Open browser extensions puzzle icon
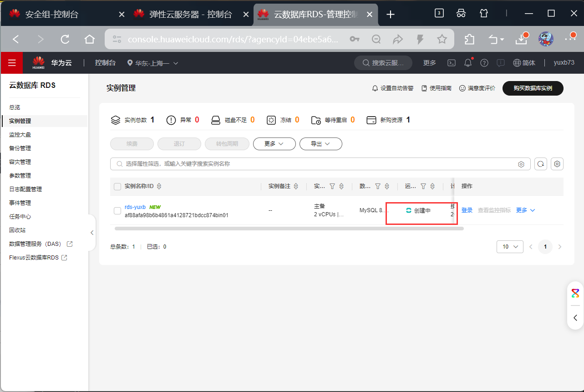 (x=469, y=39)
